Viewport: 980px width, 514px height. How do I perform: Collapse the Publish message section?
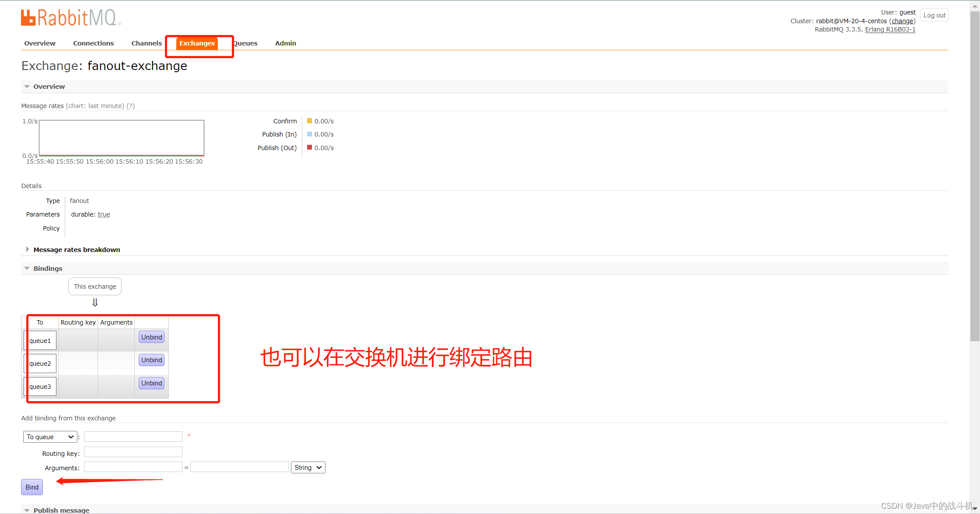tap(61, 510)
